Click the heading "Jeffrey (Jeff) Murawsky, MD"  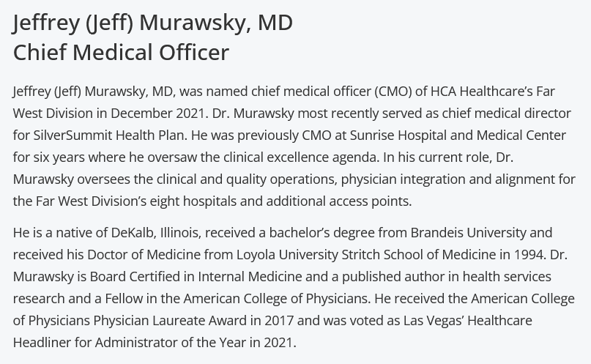click(152, 23)
